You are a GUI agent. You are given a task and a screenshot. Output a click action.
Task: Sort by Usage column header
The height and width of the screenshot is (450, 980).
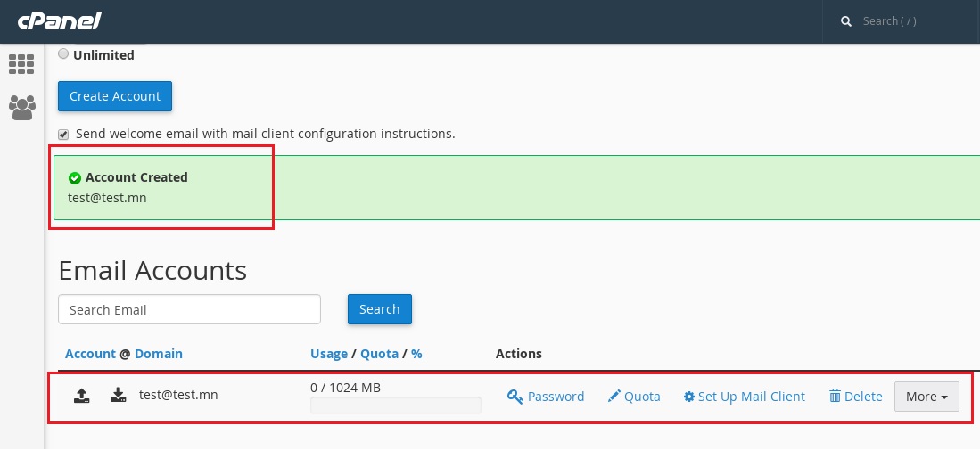tap(329, 354)
